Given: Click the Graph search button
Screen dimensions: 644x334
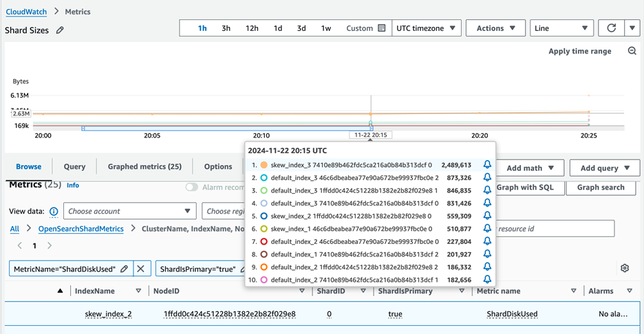Looking at the screenshot, I should (601, 187).
